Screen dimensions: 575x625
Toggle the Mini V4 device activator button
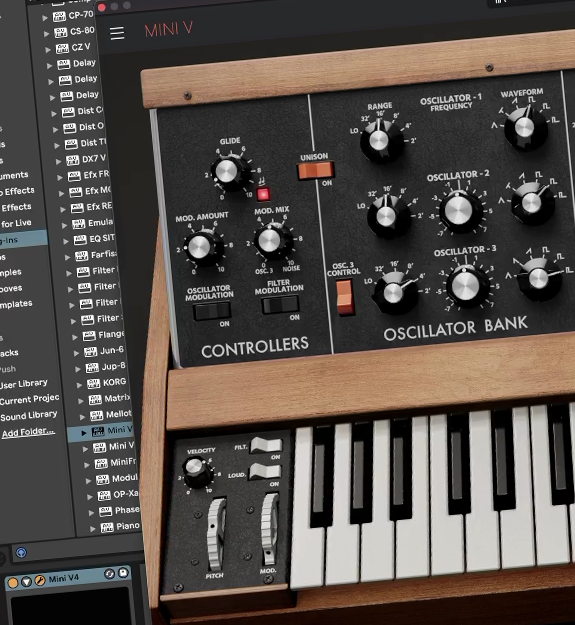(x=13, y=583)
